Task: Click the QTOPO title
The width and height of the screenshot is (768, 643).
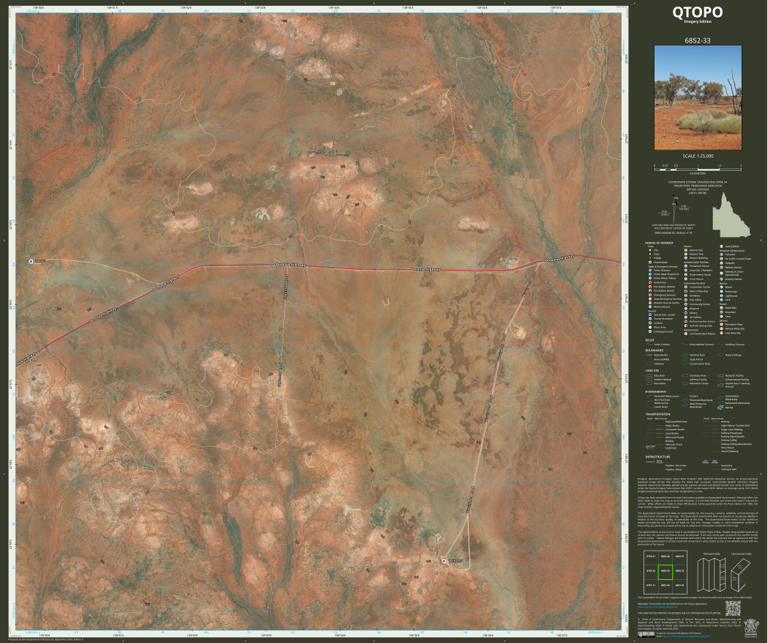Action: pos(697,11)
